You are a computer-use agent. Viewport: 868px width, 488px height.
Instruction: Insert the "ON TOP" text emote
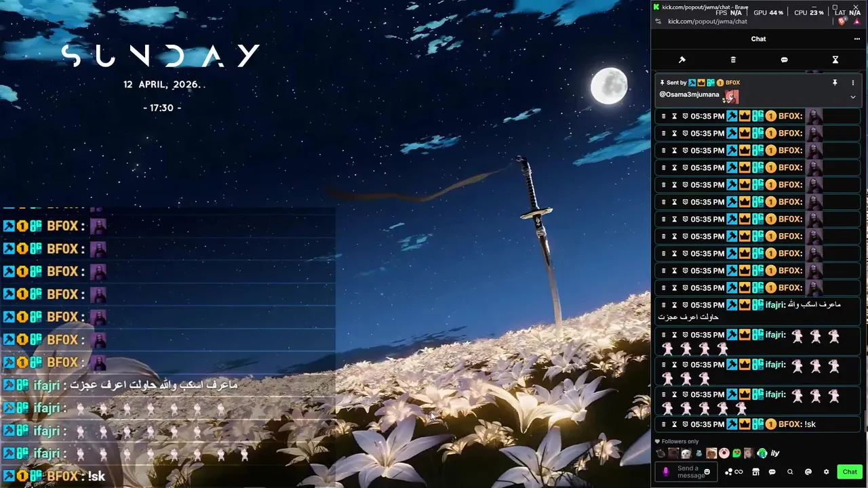pyautogui.click(x=698, y=453)
